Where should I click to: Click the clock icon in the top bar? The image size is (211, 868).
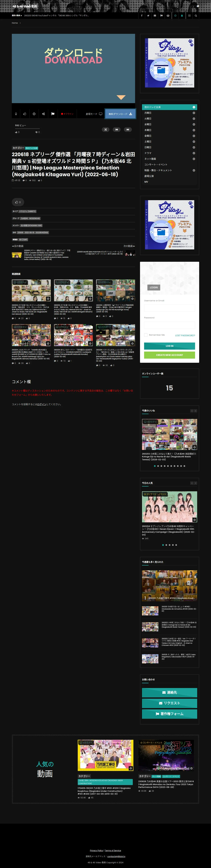click(175, 15)
